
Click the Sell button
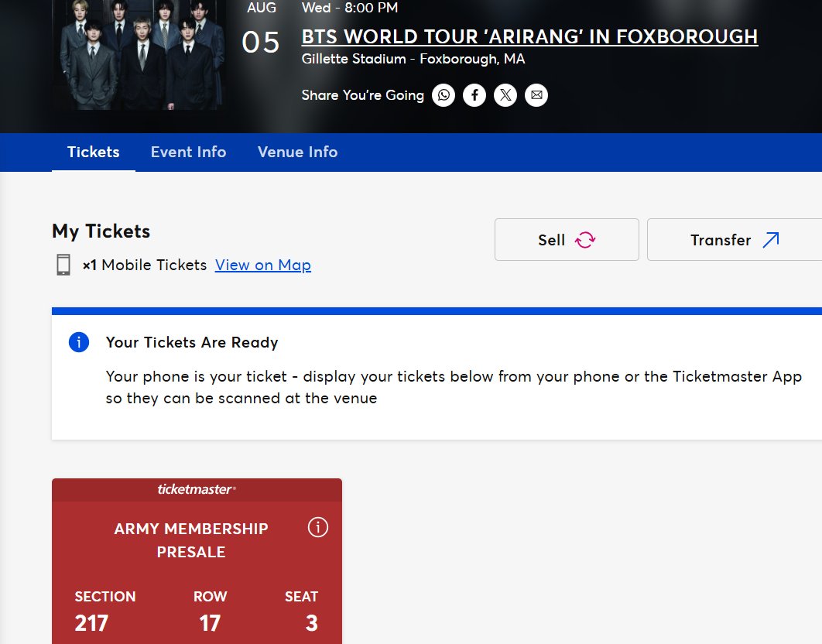tap(567, 240)
